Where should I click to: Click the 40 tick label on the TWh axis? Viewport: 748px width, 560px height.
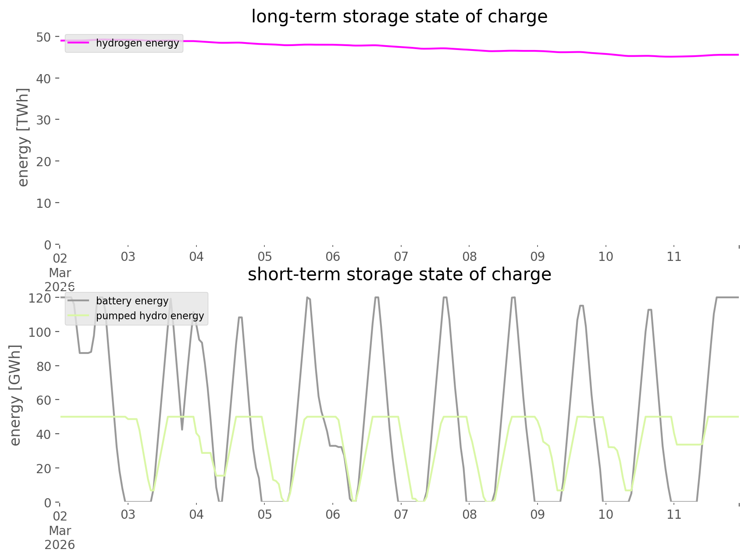(43, 78)
